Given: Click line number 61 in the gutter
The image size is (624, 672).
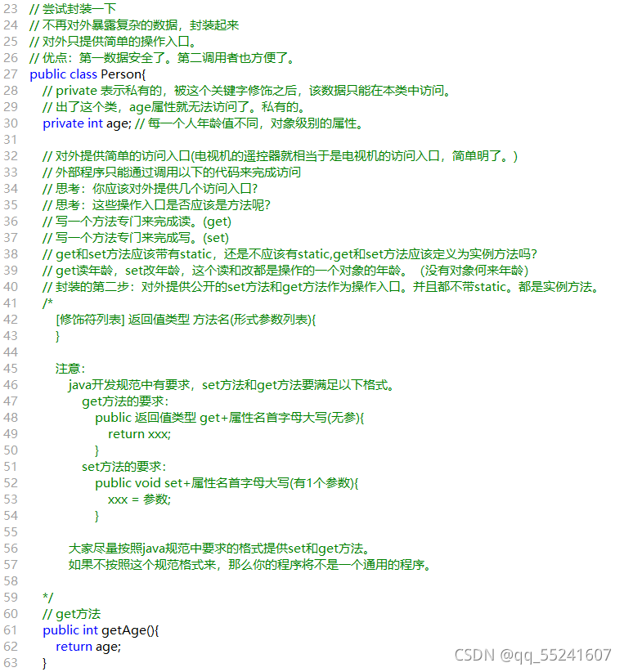Looking at the screenshot, I should (x=11, y=630).
